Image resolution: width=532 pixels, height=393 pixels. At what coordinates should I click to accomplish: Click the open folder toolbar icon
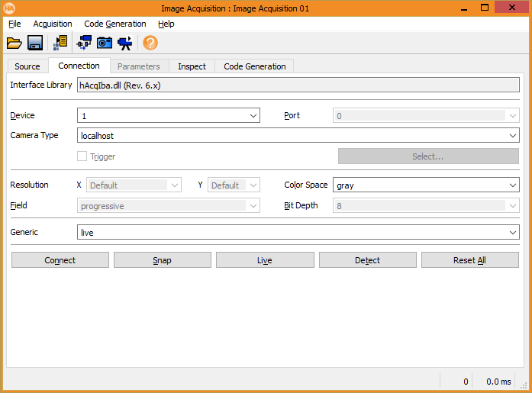coord(15,43)
